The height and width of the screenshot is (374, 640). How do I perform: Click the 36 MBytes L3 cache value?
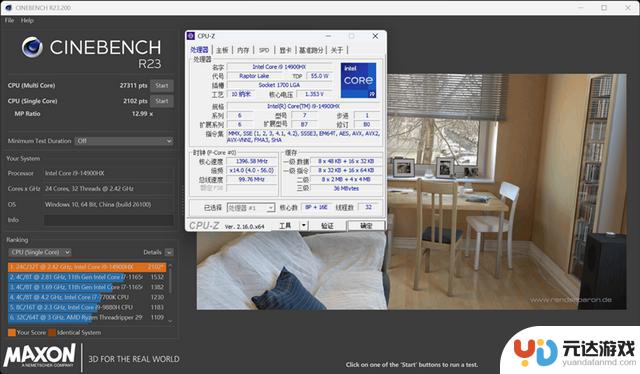[346, 188]
